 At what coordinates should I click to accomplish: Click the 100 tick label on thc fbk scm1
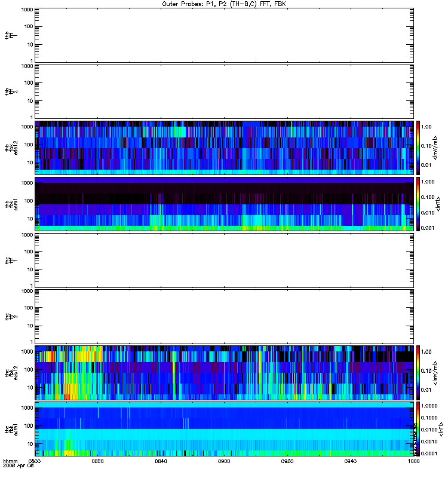click(x=29, y=426)
